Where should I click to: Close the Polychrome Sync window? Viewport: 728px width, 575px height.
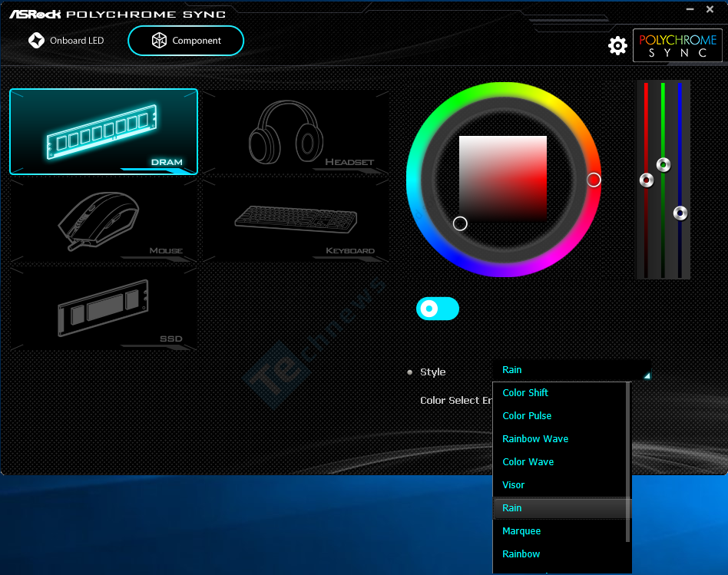(710, 9)
